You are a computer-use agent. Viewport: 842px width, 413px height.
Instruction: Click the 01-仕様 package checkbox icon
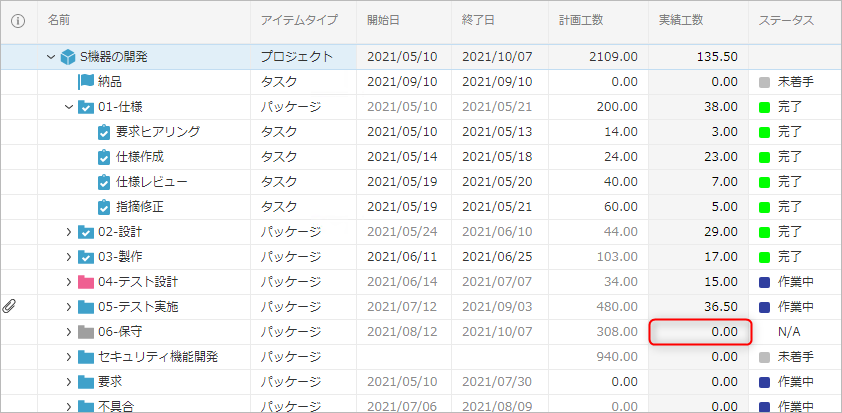[x=86, y=107]
